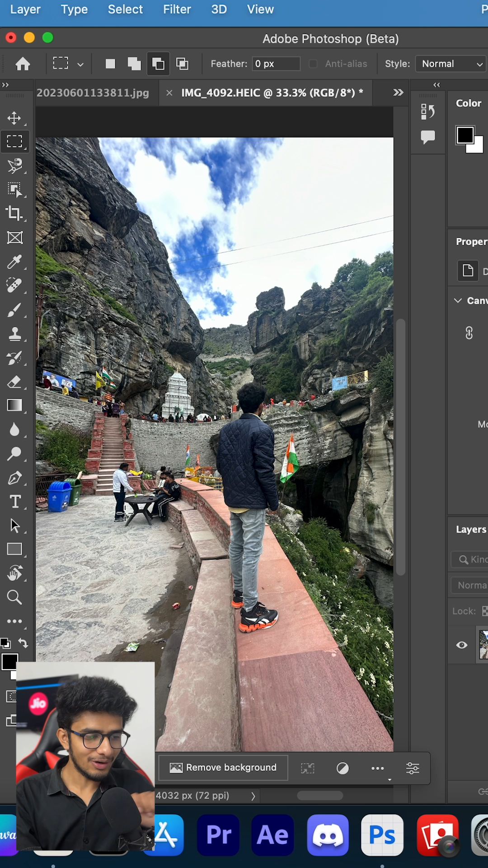
Task: Open the Select menu
Action: pyautogui.click(x=125, y=9)
